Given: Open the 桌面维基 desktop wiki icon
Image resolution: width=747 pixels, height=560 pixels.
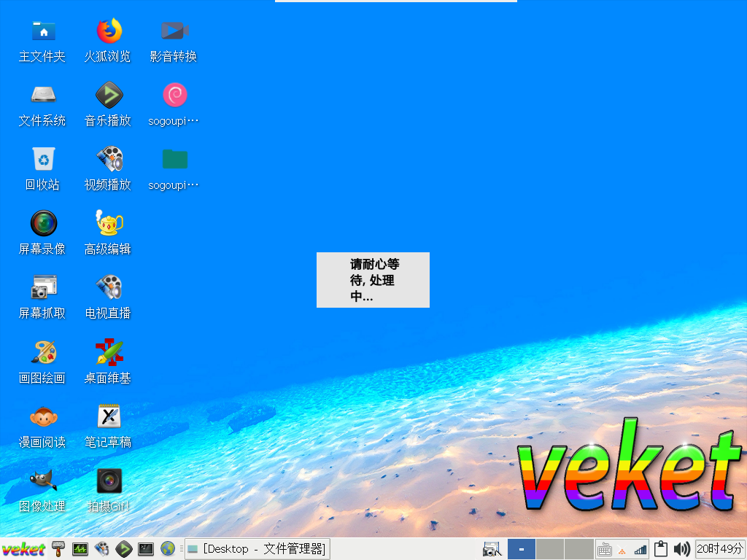Looking at the screenshot, I should click(109, 352).
